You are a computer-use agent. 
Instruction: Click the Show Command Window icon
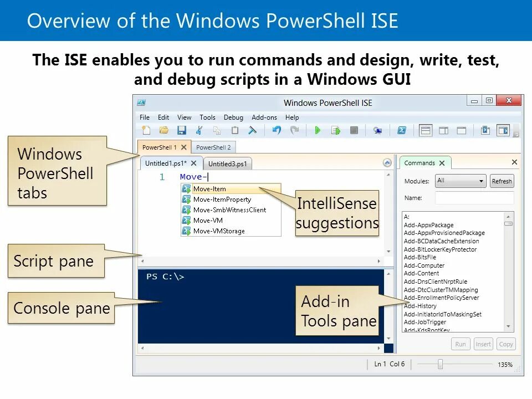pos(485,130)
